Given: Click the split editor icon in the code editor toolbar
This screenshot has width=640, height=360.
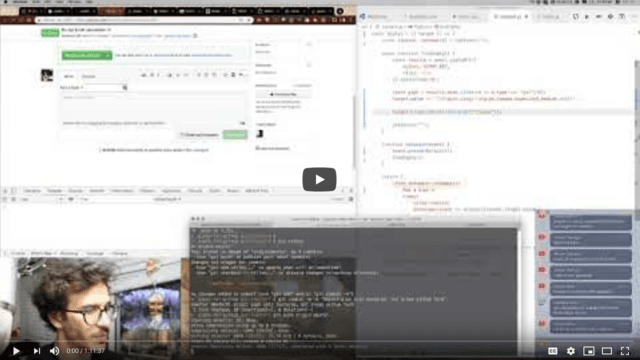Looking at the screenshot, I should tap(622, 16).
